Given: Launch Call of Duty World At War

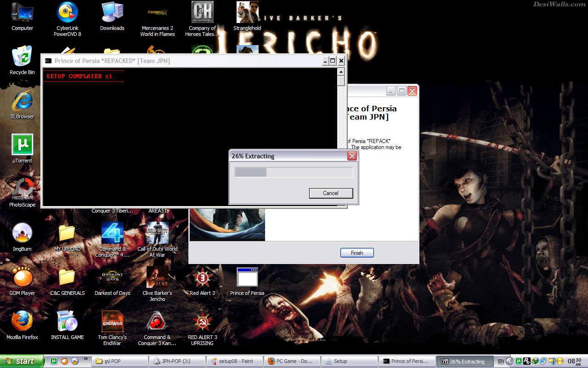Looking at the screenshot, I should (x=157, y=240).
